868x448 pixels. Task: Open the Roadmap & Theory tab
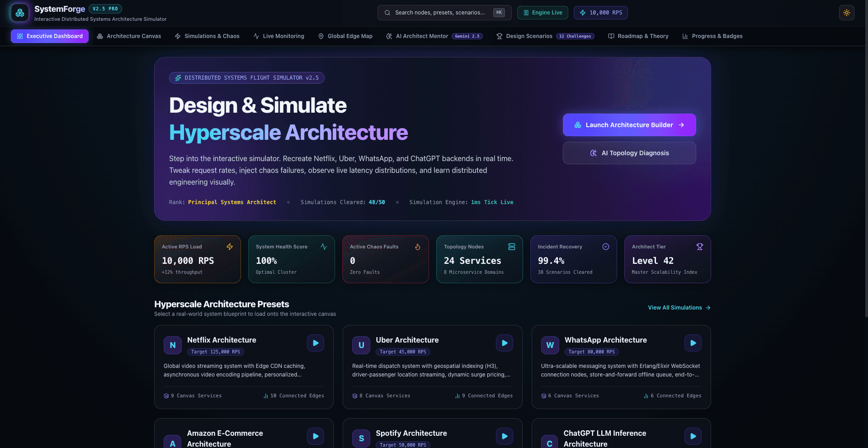638,36
